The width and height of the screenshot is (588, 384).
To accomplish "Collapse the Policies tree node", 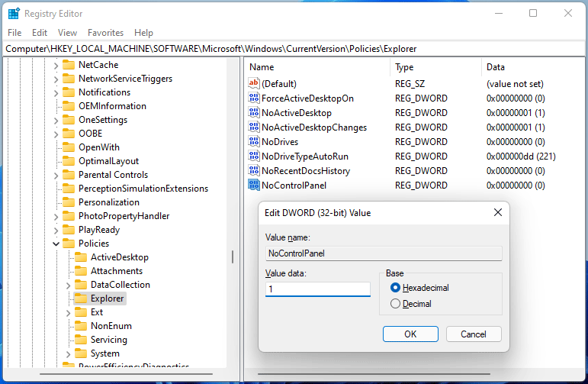I will [56, 244].
